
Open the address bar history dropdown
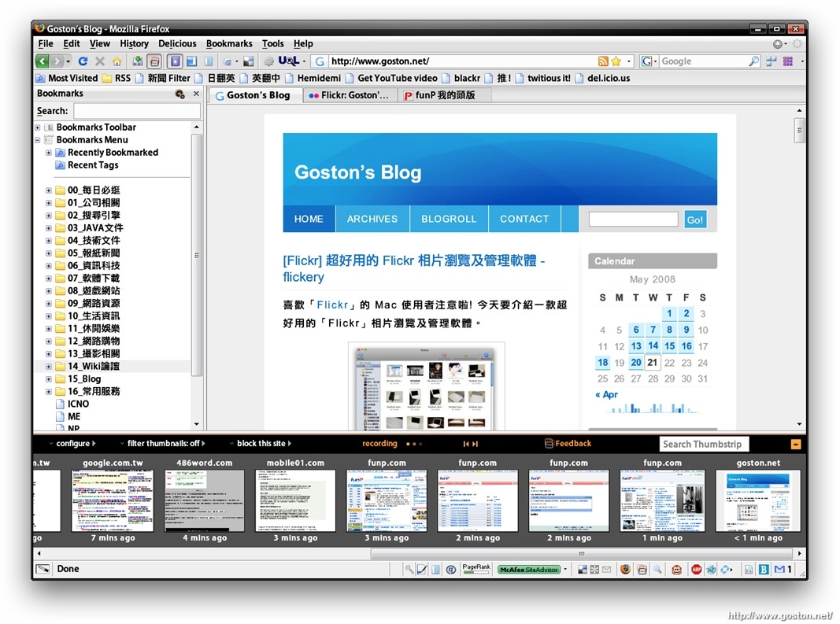pyautogui.click(x=628, y=61)
